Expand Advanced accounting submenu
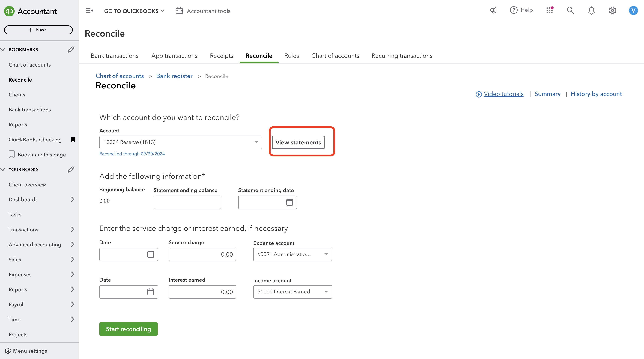 73,245
